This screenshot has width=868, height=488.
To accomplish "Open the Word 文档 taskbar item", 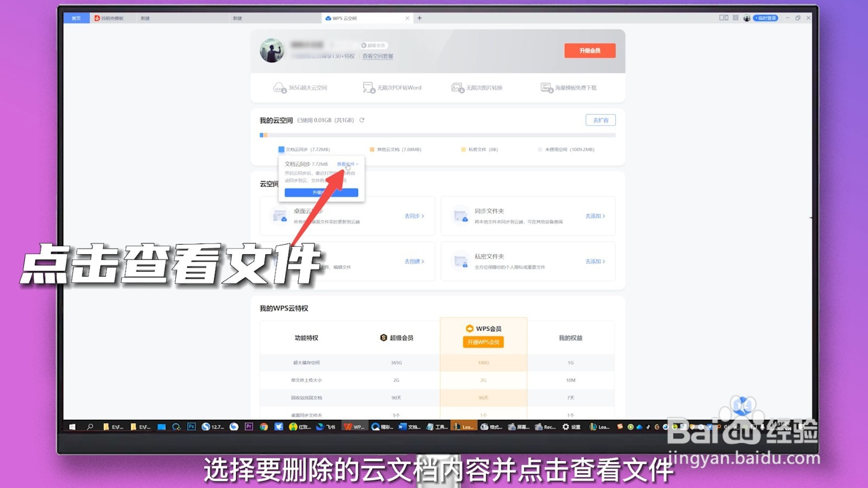I will coord(410,427).
